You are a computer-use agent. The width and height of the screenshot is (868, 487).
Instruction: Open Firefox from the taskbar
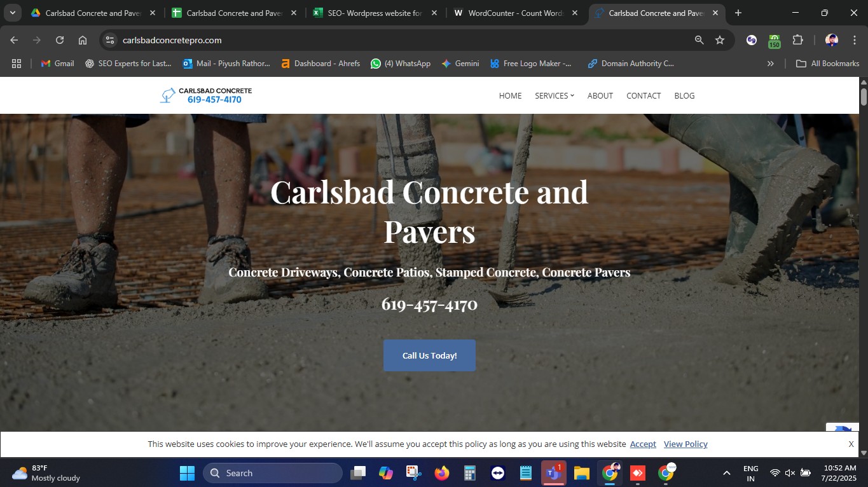(x=441, y=473)
